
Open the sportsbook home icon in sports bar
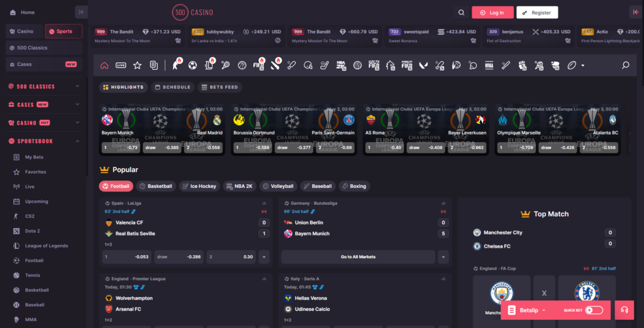tap(104, 65)
